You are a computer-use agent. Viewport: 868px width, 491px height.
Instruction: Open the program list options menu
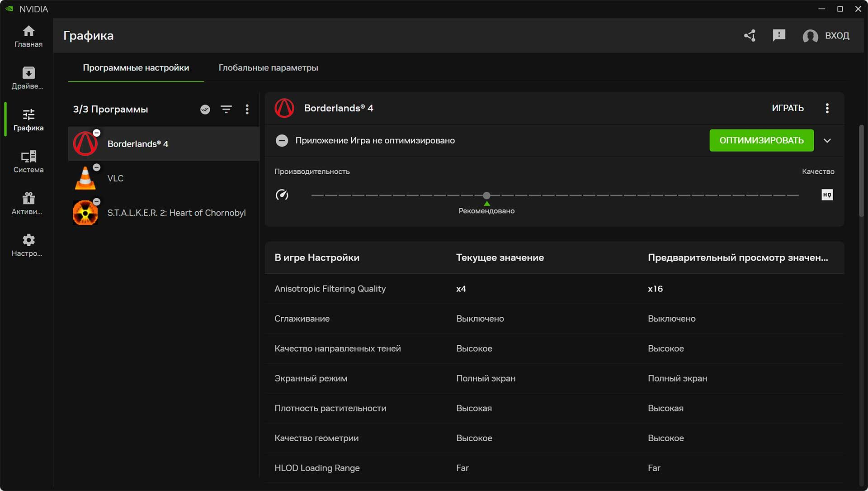pos(247,109)
